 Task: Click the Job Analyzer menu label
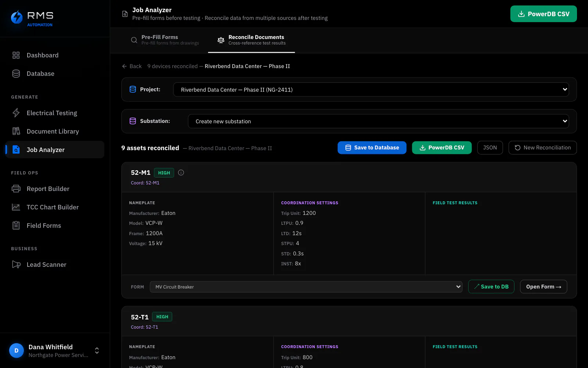[x=46, y=150]
